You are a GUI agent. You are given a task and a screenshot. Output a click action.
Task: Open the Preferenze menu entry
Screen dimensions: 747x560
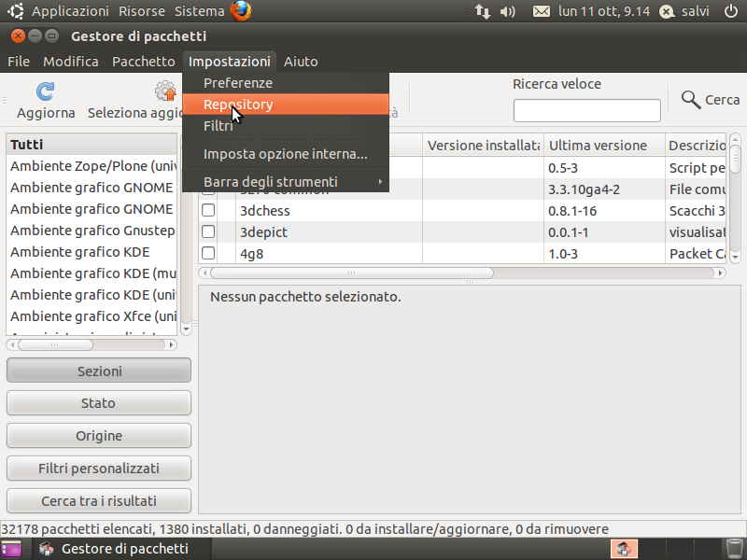[x=286, y=83]
